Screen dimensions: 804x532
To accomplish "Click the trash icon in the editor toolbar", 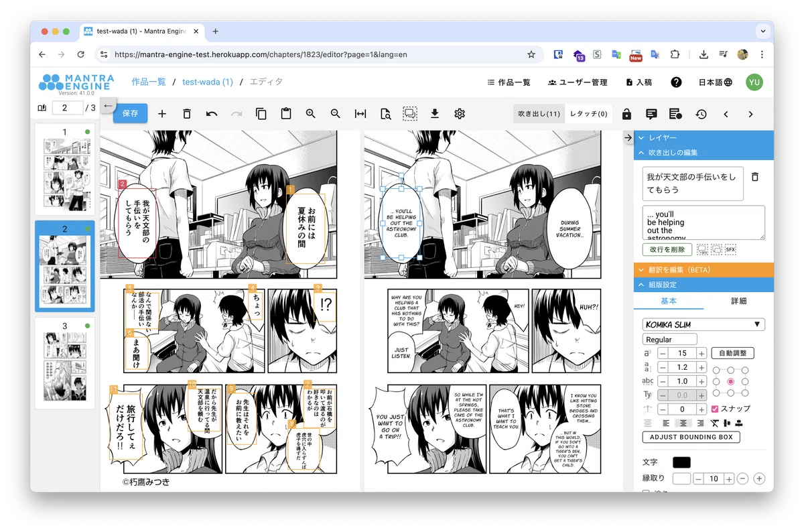I will pos(187,114).
